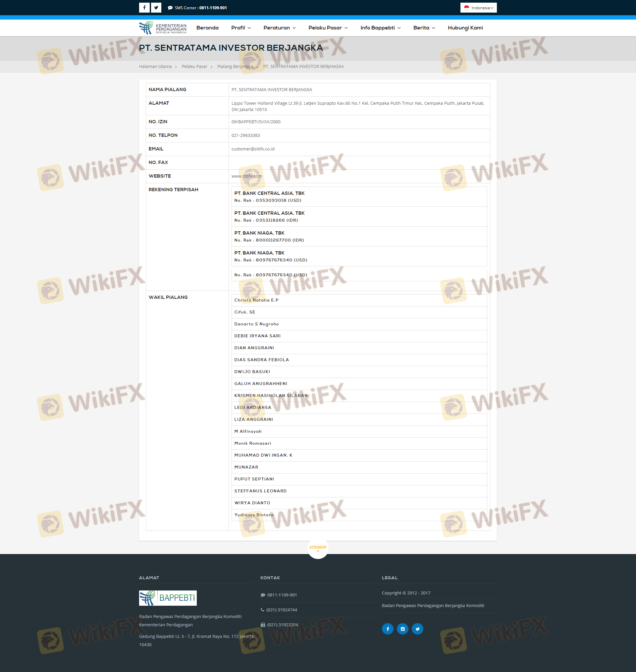This screenshot has height=672, width=636.
Task: Click Pialang Berjangka breadcrumb link
Action: (x=235, y=67)
